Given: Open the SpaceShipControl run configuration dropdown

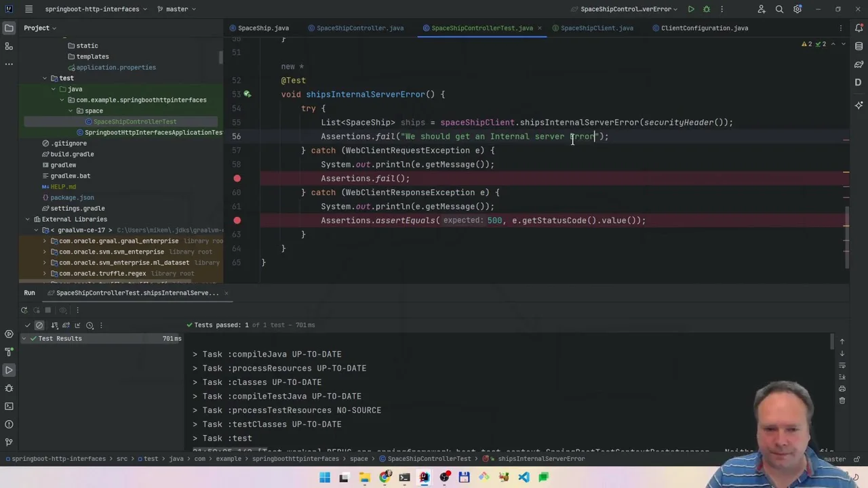Looking at the screenshot, I should click(x=625, y=9).
